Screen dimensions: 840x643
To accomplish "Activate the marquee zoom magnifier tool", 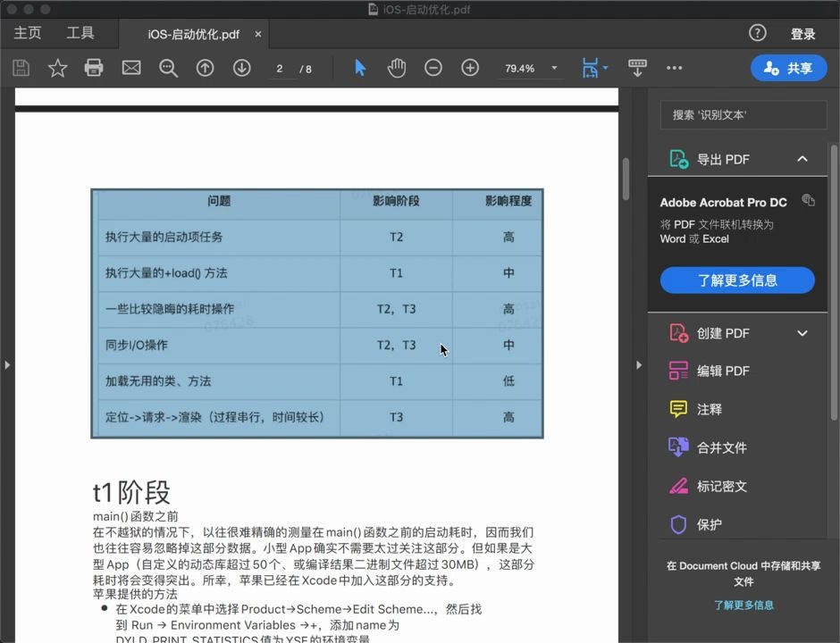I will 168,67.
